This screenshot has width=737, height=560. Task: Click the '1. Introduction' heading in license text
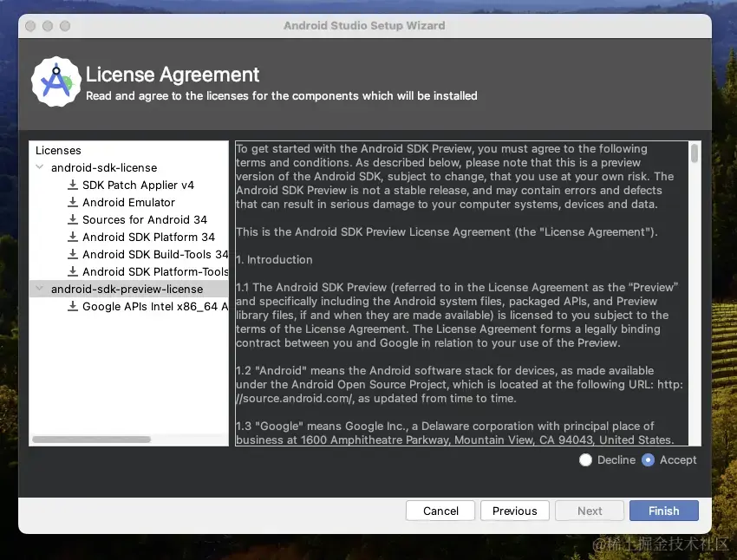pos(274,260)
